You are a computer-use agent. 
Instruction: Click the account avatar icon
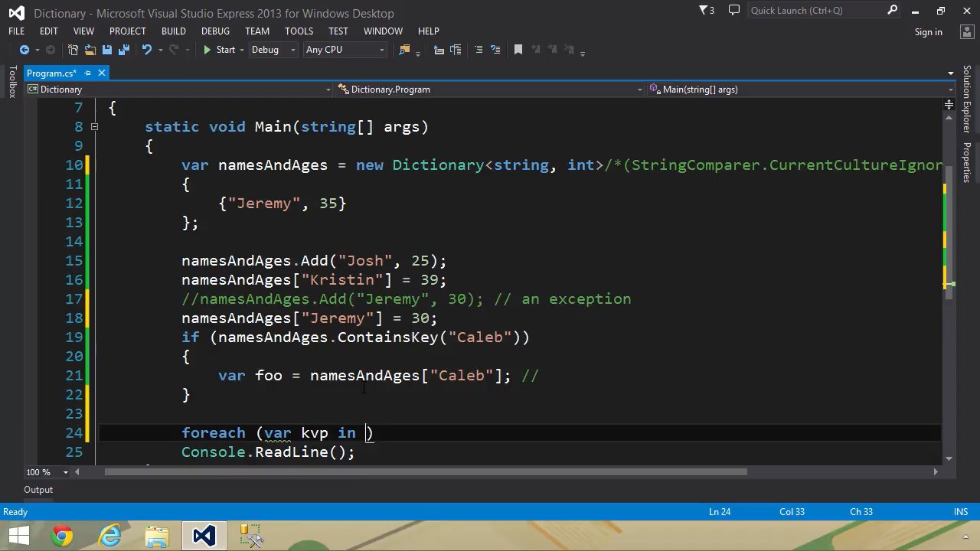tap(966, 32)
